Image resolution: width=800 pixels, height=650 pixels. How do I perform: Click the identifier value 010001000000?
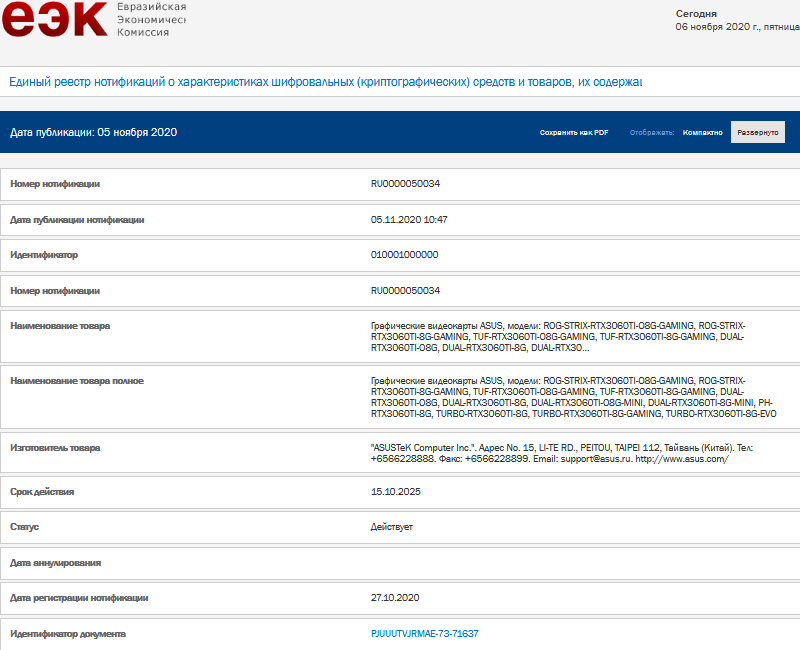[404, 255]
